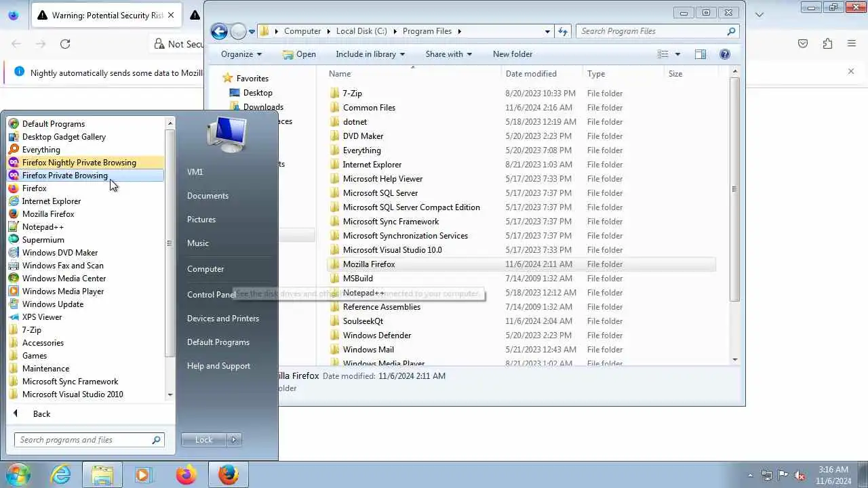The height and width of the screenshot is (488, 868).
Task: Click the Save to Pocket icon in Firefox
Action: tap(803, 44)
